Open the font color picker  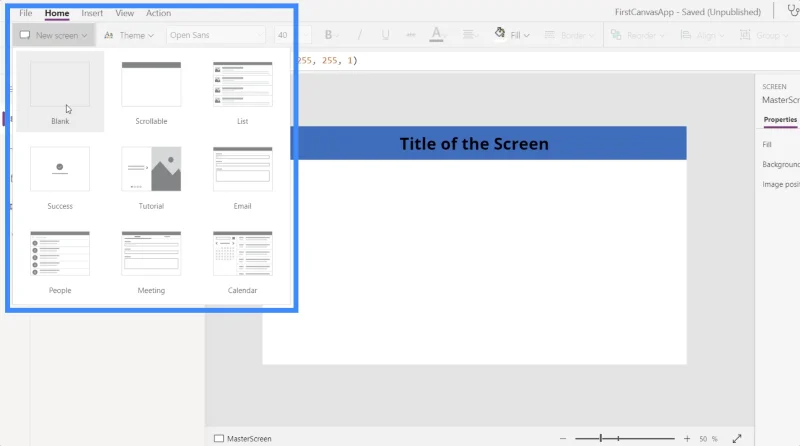coord(437,35)
